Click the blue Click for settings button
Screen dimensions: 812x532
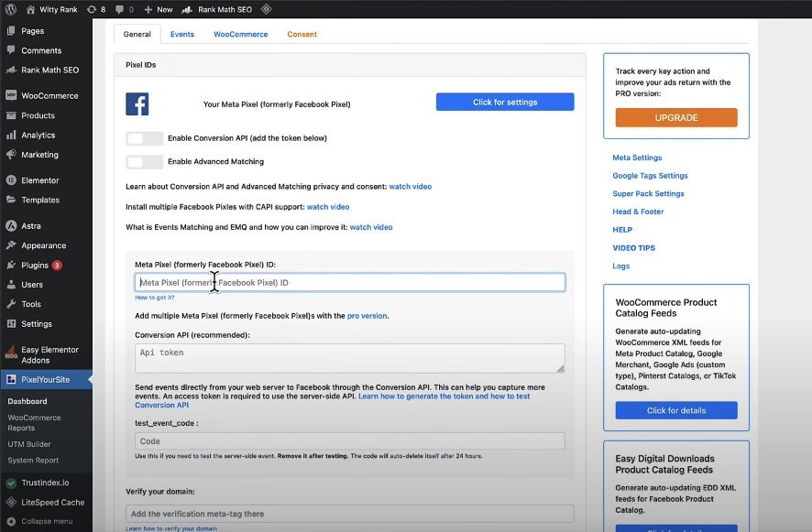click(505, 102)
